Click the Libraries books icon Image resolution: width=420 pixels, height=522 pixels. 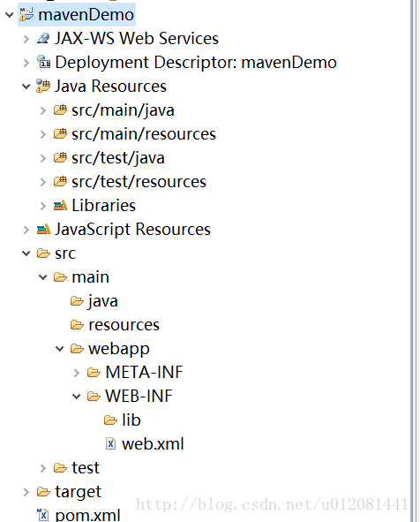pos(60,206)
